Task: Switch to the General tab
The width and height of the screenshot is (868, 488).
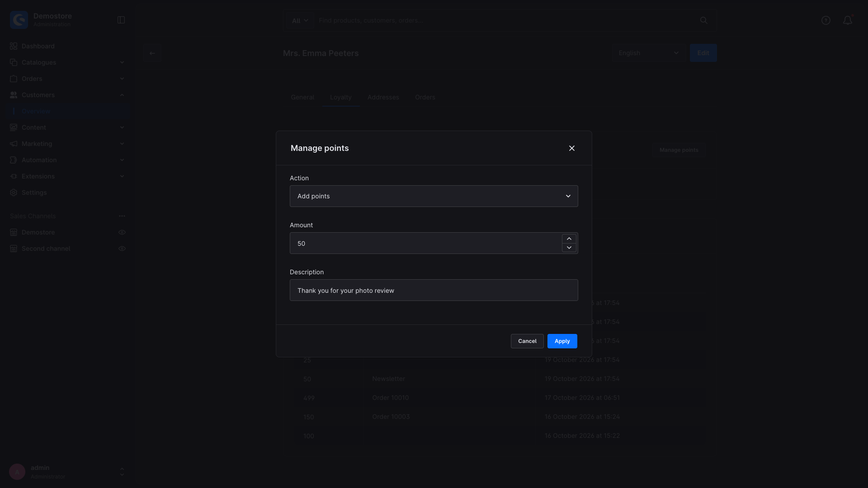Action: click(302, 97)
